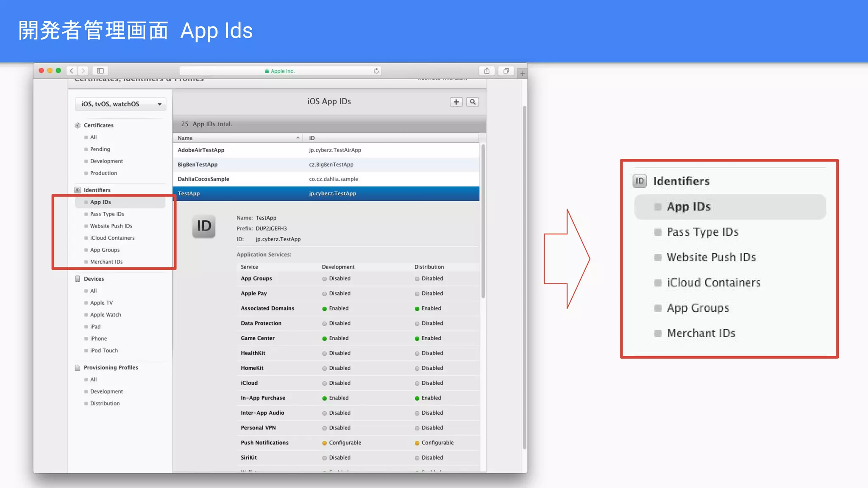Click Devices section heading
The image size is (868, 488).
coord(94,279)
